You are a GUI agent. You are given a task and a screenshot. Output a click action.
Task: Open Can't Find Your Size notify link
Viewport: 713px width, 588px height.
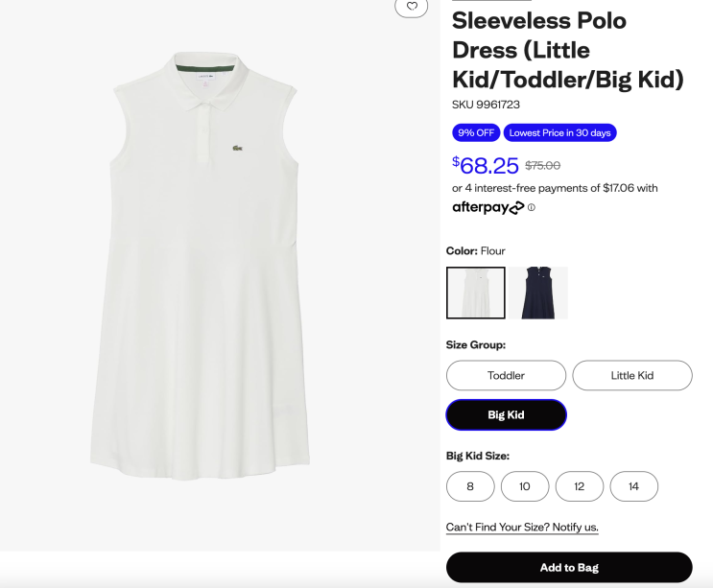522,528
